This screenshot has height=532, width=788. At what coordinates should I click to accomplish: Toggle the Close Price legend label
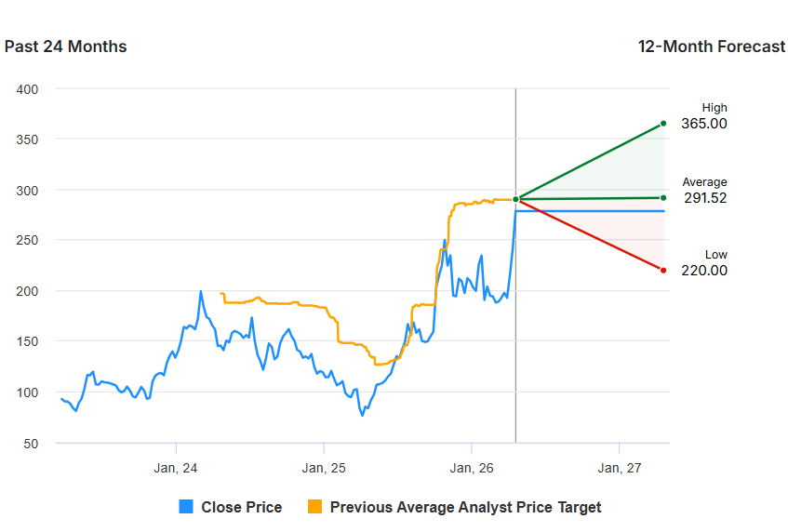click(x=241, y=507)
